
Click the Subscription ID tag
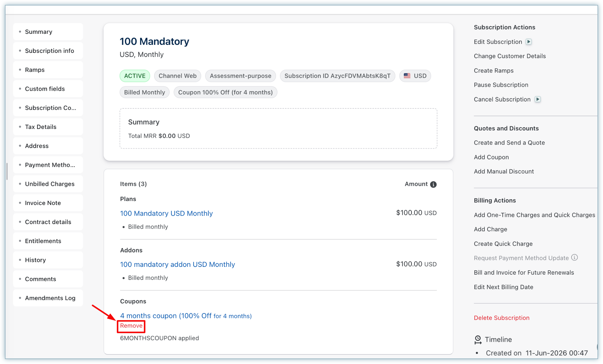pos(337,76)
